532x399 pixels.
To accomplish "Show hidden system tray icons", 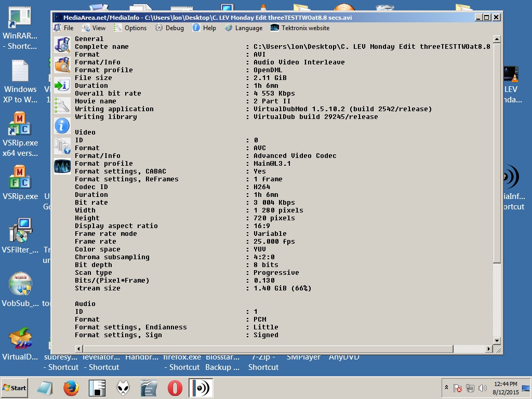I will [446, 388].
